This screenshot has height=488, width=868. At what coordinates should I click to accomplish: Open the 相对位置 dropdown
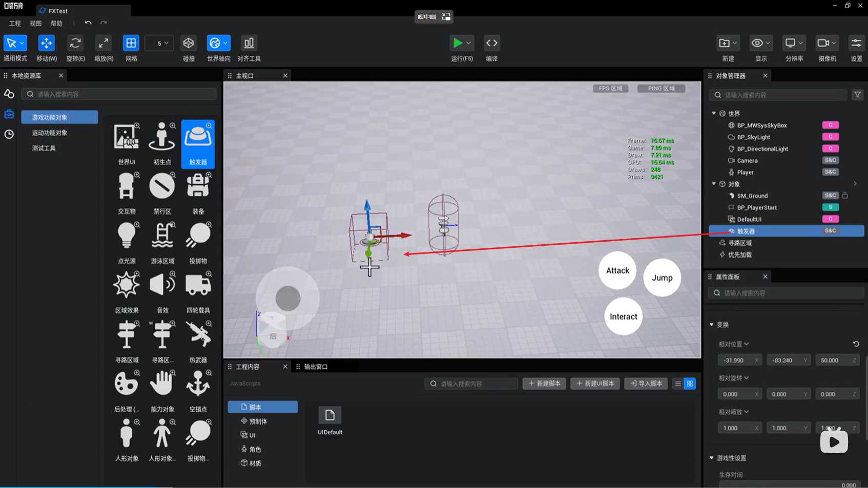click(x=734, y=344)
